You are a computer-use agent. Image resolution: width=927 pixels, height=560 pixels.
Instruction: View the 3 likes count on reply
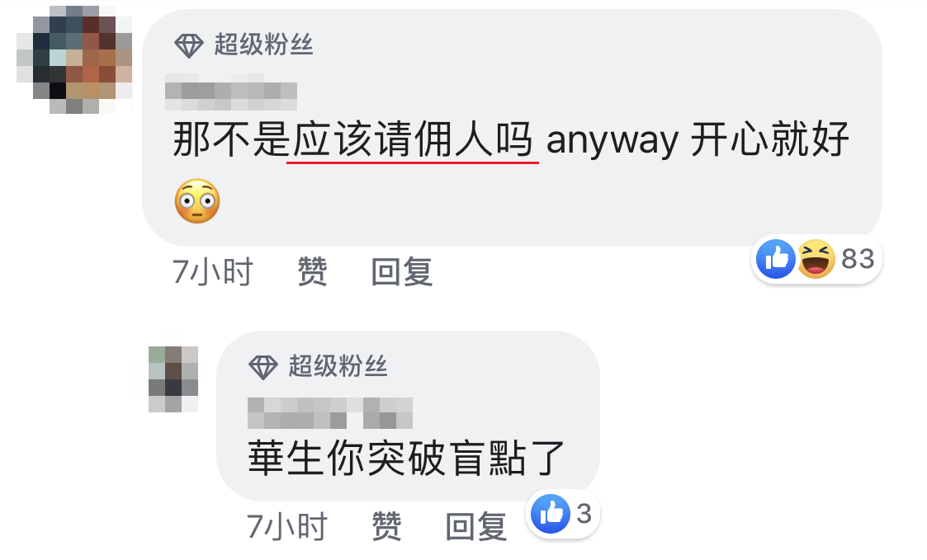tap(584, 513)
